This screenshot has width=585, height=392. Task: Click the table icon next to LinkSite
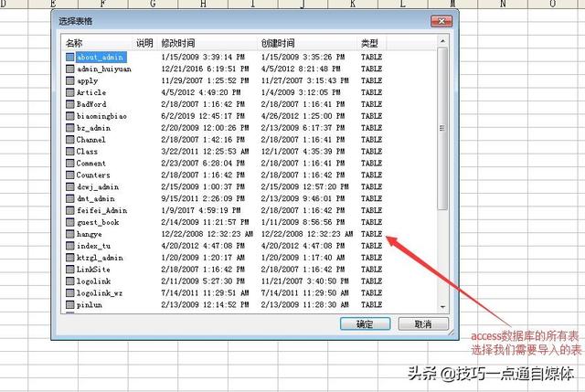point(69,270)
